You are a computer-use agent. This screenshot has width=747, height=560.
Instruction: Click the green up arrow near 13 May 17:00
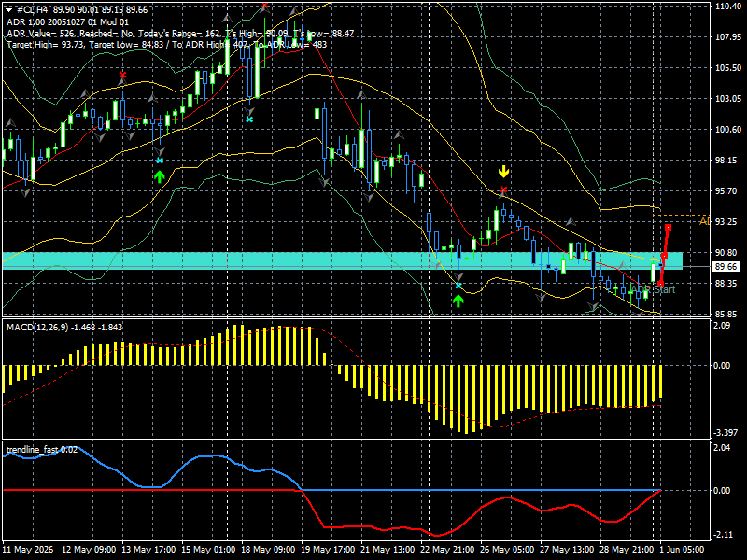[x=160, y=176]
